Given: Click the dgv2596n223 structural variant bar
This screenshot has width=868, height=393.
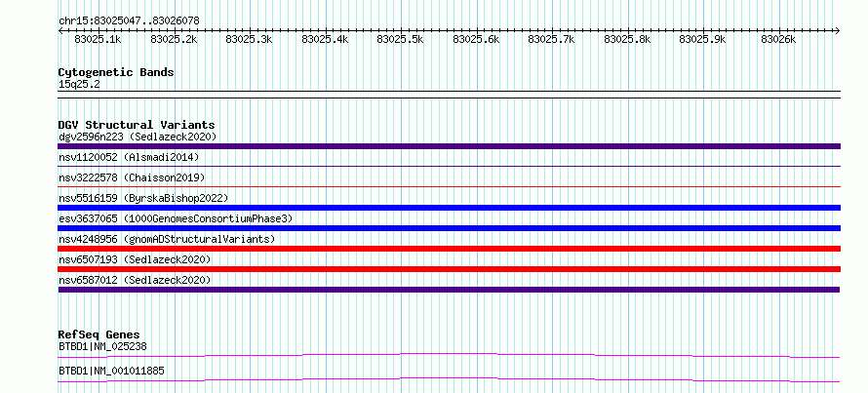Looking at the screenshot, I should (449, 146).
